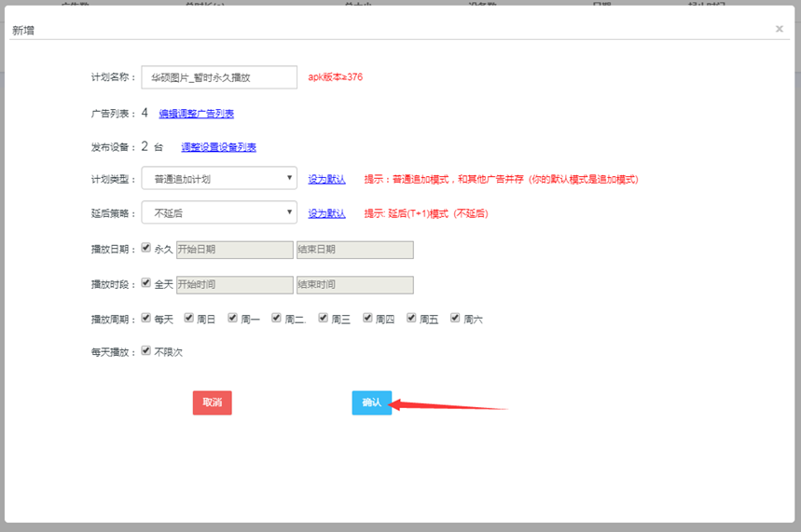This screenshot has width=801, height=532.
Task: Uncheck the 周日 checkbox
Action: tap(189, 318)
